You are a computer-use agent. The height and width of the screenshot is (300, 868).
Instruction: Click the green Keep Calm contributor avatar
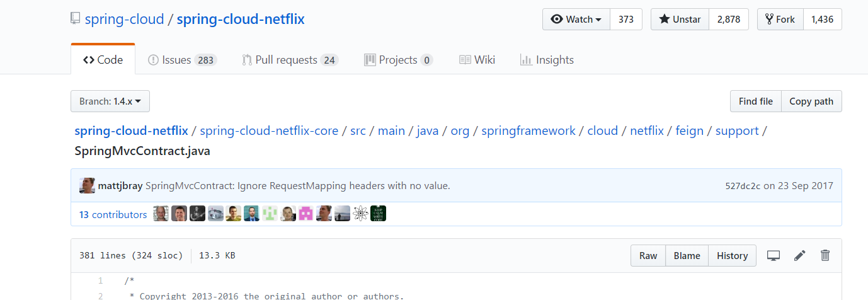(x=379, y=214)
